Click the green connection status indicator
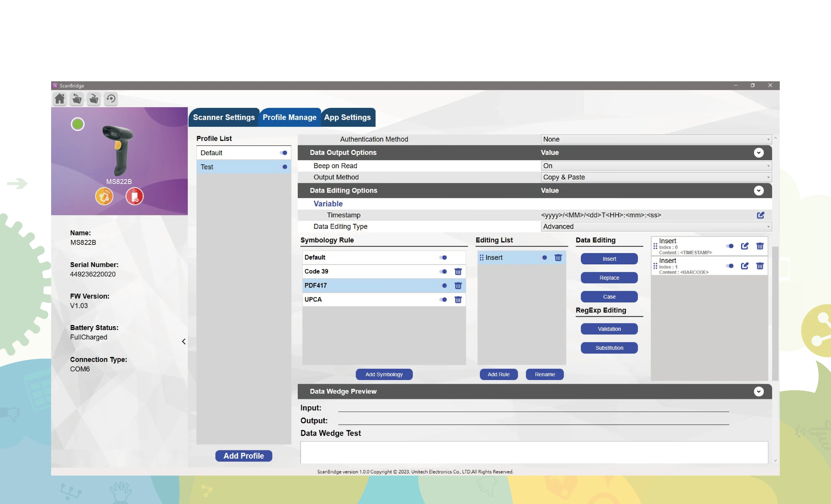 pyautogui.click(x=78, y=124)
